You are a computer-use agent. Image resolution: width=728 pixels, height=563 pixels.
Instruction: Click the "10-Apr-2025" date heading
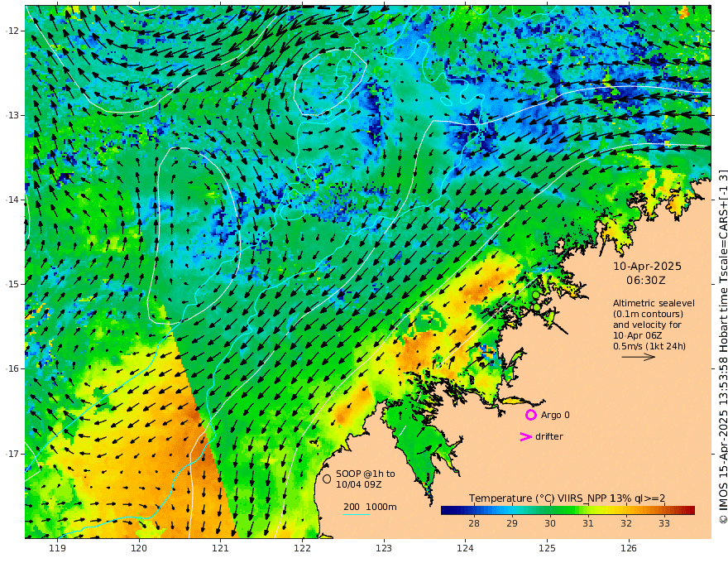click(647, 266)
